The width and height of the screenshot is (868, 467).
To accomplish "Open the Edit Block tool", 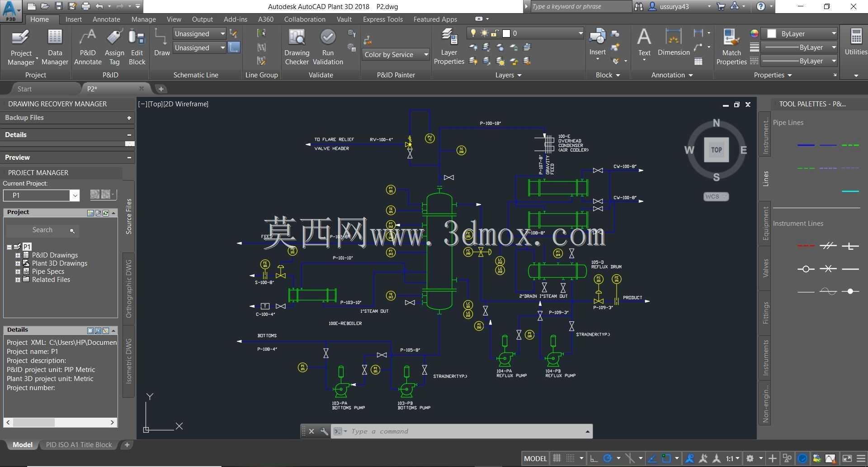I will coord(137,48).
